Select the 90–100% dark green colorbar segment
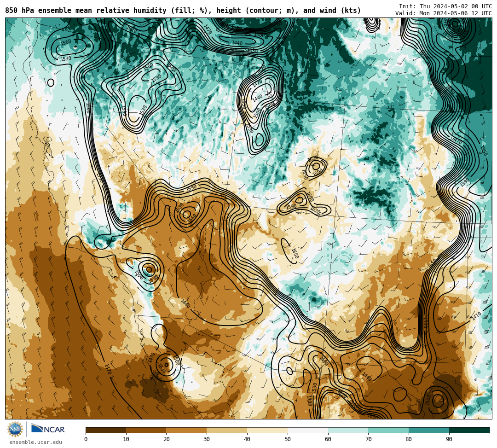 pyautogui.click(x=469, y=430)
